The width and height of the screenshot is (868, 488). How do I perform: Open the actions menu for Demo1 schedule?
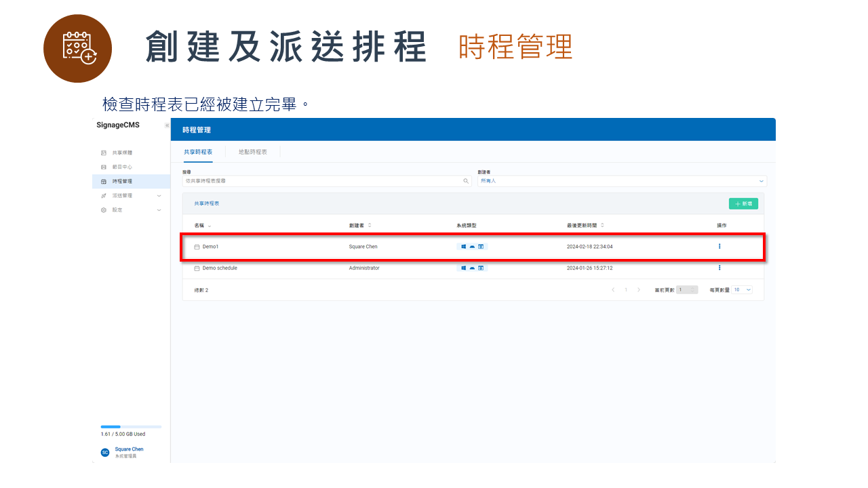[719, 246]
